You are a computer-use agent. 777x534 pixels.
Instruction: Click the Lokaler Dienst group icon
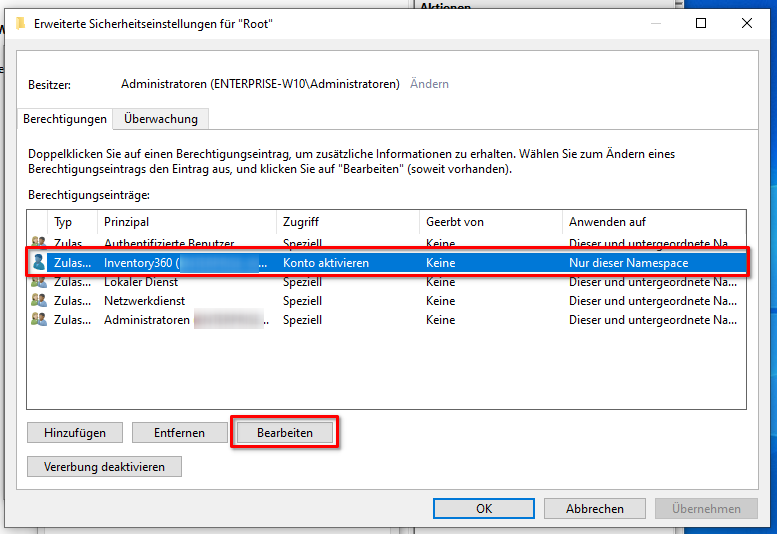pos(39,282)
